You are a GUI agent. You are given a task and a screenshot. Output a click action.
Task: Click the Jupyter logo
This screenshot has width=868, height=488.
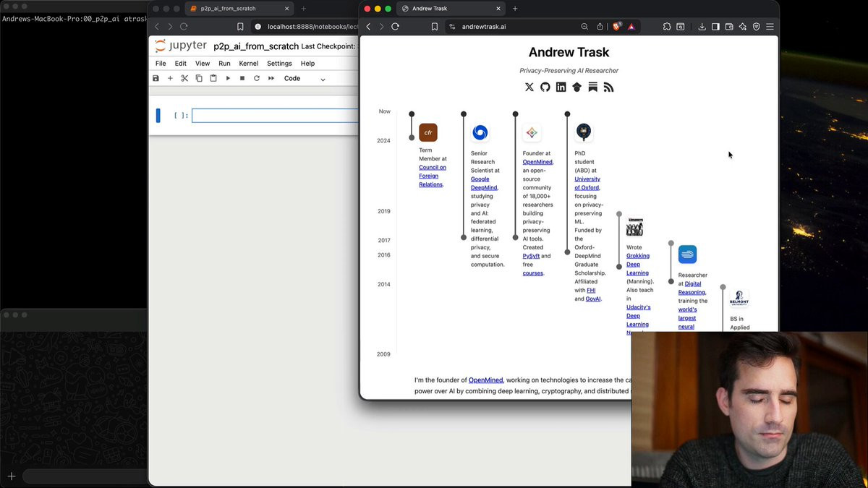point(181,46)
